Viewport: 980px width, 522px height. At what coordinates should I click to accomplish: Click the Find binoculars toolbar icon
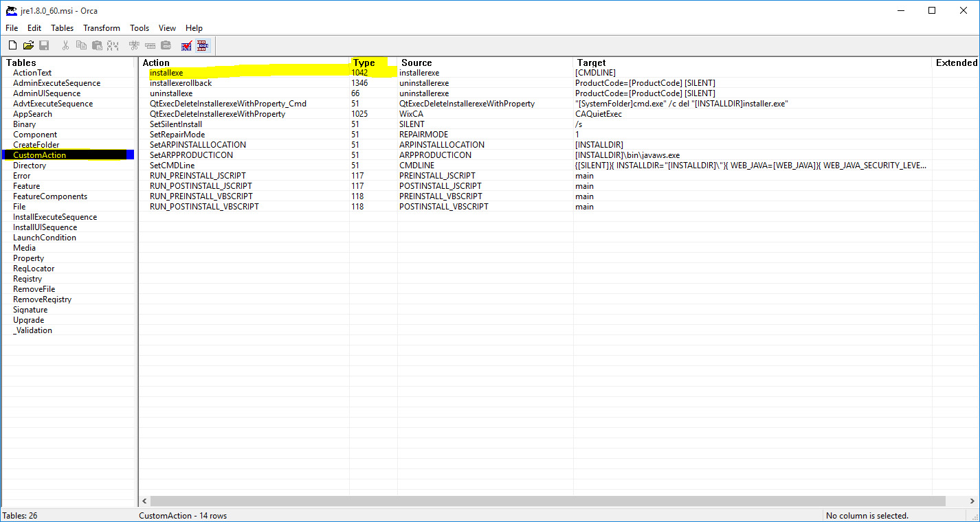tap(113, 46)
